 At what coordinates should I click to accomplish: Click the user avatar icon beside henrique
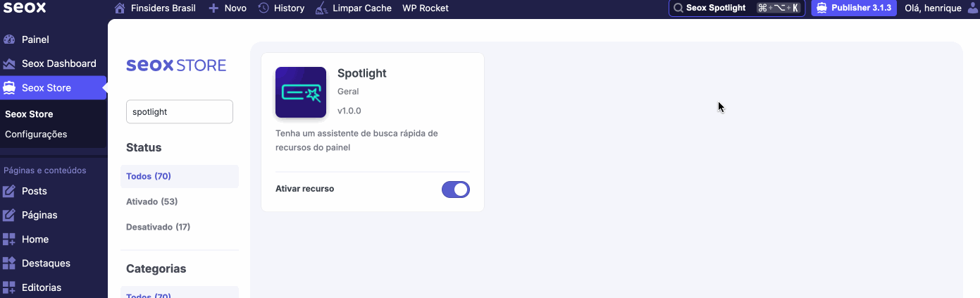coord(969,8)
